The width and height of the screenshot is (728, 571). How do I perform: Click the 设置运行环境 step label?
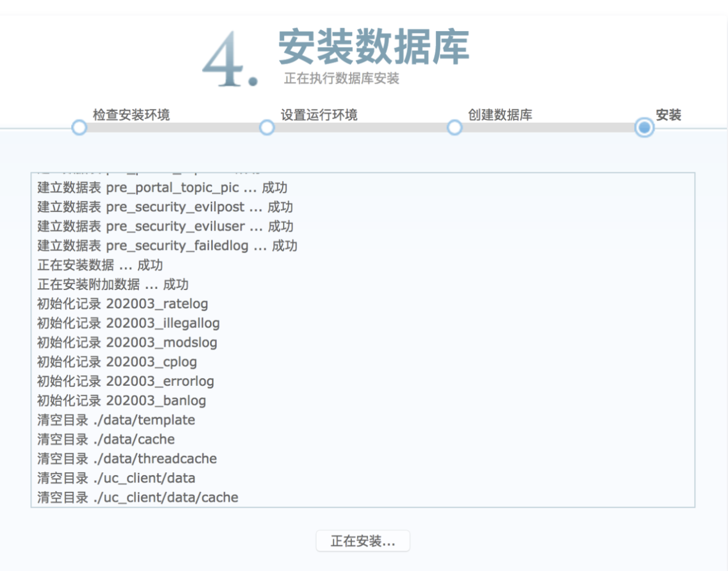(319, 115)
